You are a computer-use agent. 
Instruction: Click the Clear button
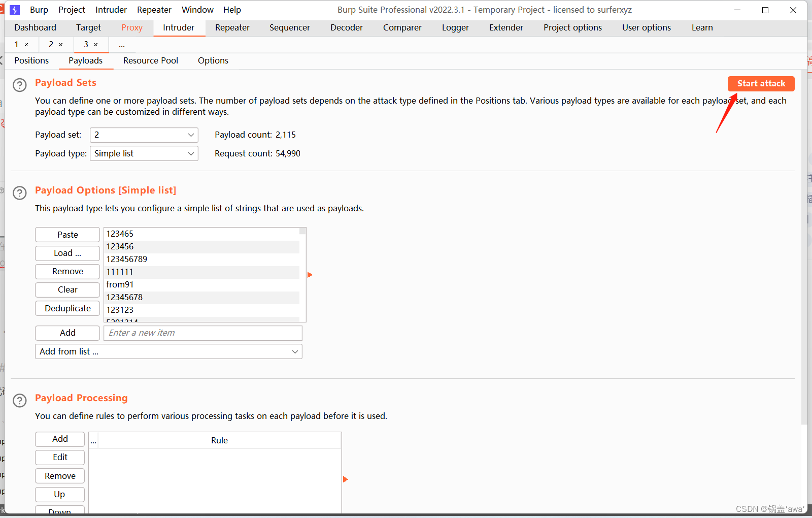click(67, 289)
